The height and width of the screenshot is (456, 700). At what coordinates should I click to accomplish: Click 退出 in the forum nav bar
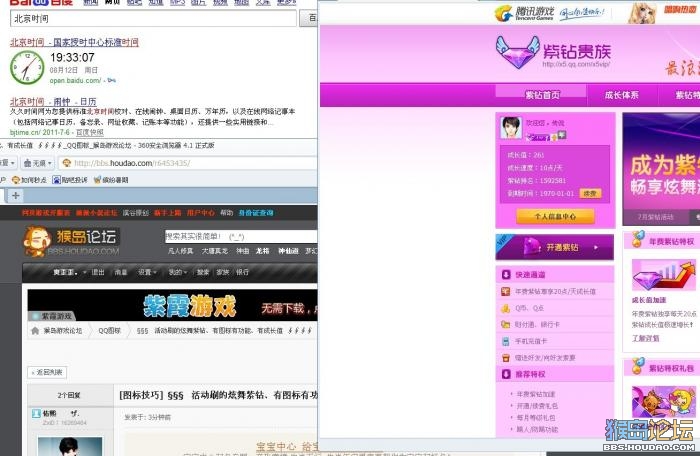(98, 272)
